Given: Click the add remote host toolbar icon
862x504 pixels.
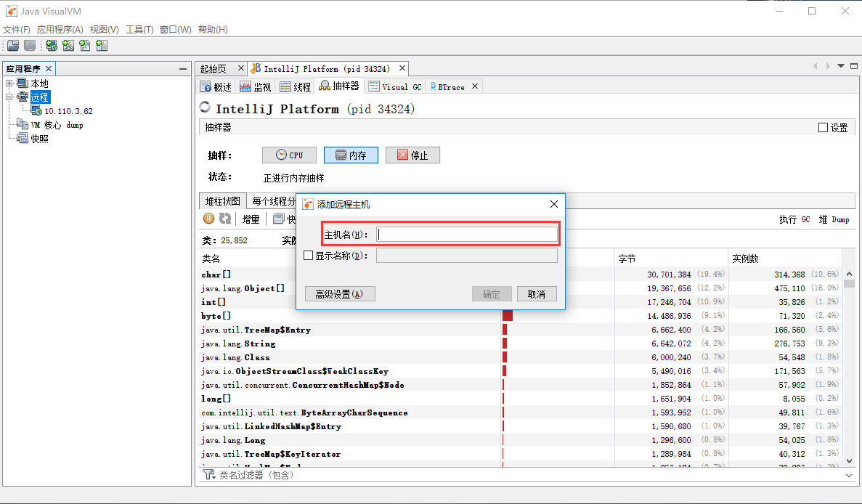Looking at the screenshot, I should [x=51, y=45].
